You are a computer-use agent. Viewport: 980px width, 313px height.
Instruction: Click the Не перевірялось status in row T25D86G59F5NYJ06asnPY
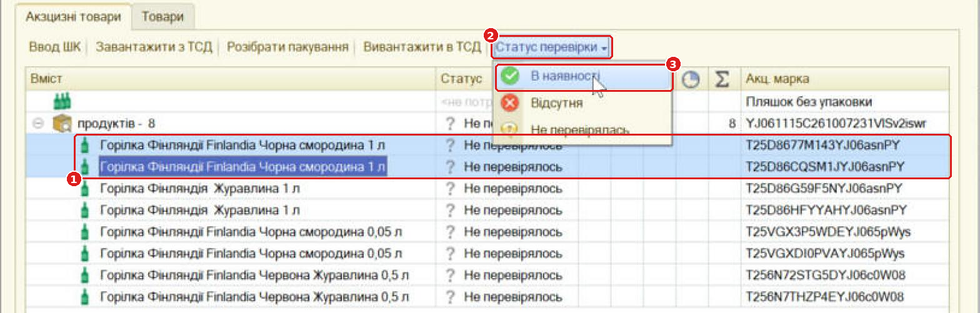pos(512,189)
